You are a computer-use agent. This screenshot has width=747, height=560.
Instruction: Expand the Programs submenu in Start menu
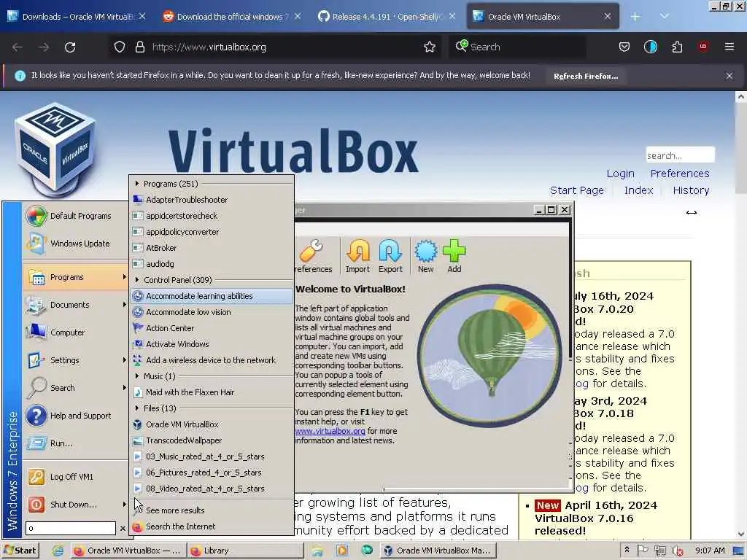coord(74,277)
